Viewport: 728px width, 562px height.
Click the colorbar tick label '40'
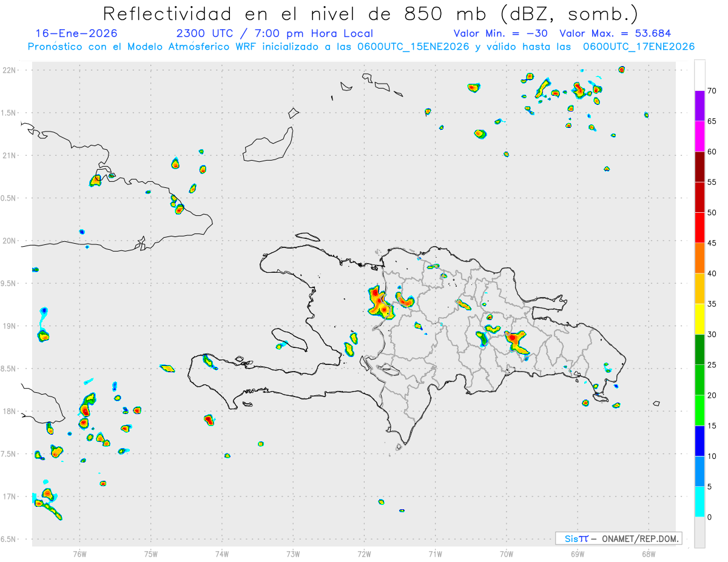click(x=712, y=273)
